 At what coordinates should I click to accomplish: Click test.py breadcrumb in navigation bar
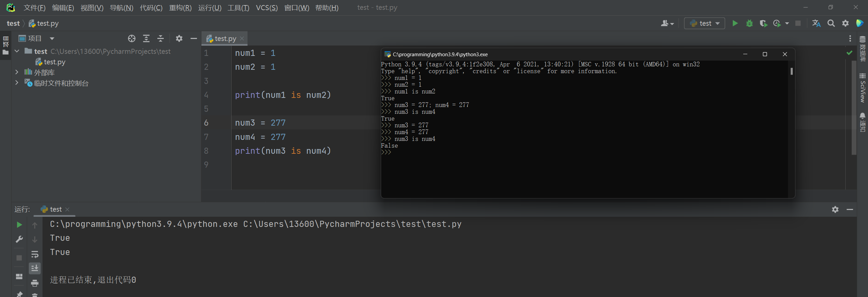[44, 23]
